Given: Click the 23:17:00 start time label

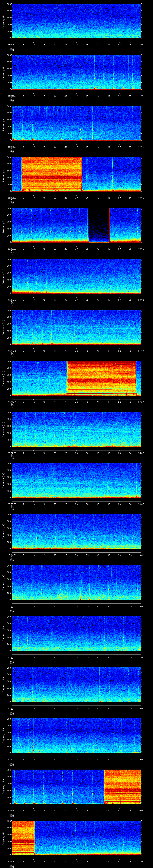Looking at the screenshot, I should click(12, 198).
